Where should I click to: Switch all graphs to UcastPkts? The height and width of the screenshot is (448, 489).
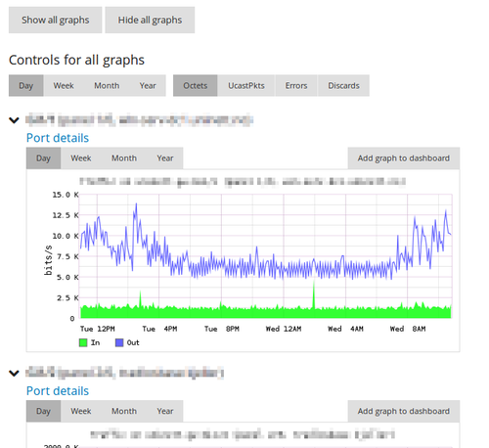pyautogui.click(x=246, y=85)
